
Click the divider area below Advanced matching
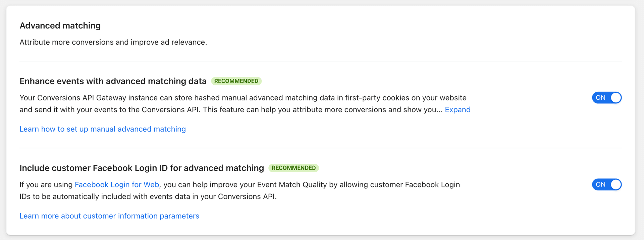click(x=321, y=61)
